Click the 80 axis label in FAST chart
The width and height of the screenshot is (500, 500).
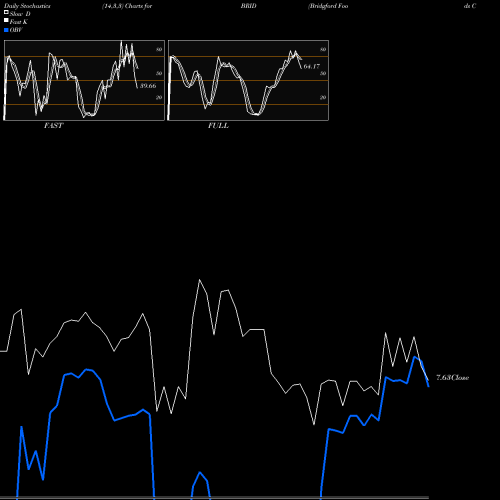click(x=159, y=49)
